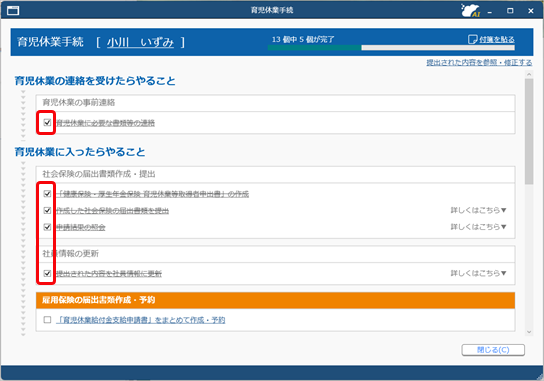Uncheck 育児休業に必要な書類等の連絡 checkbox

point(47,122)
